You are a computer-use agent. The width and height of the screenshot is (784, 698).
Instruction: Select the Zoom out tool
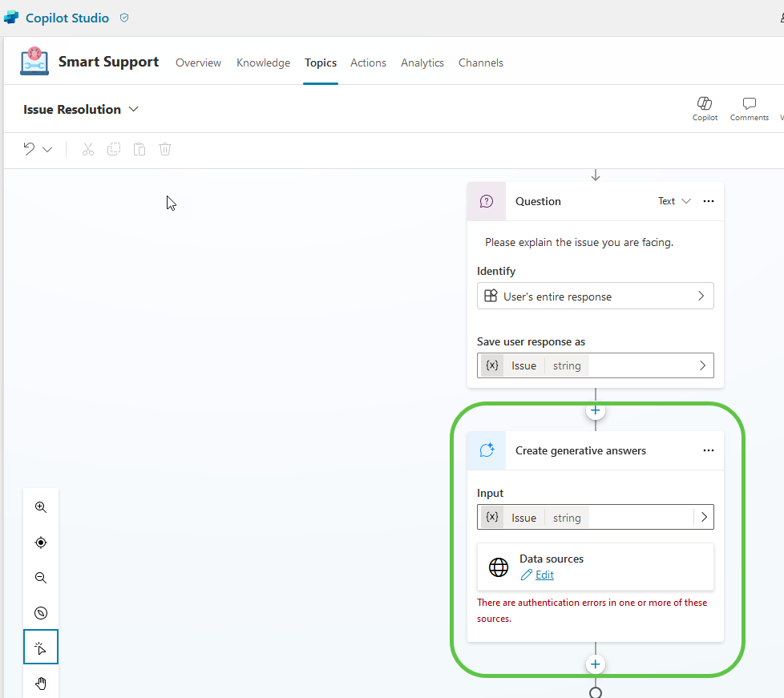[41, 578]
